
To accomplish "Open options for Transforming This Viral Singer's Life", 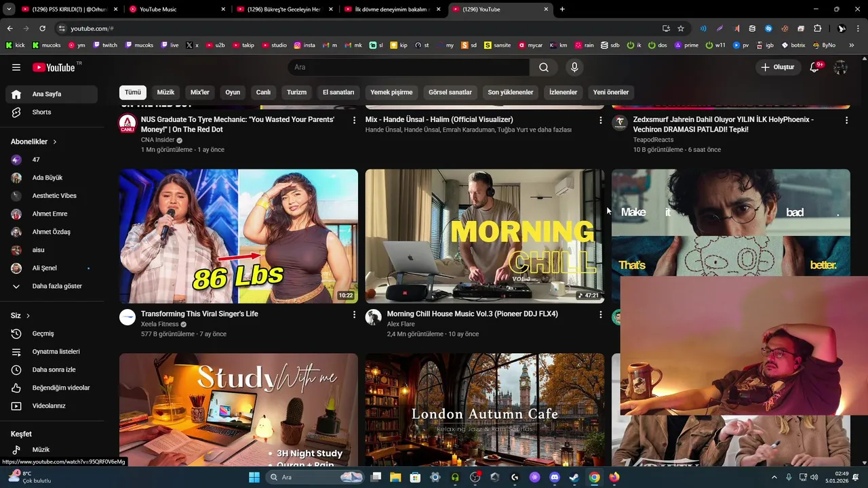I will tap(354, 314).
